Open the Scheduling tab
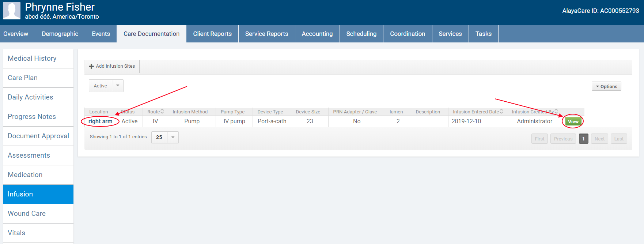Screen dimensions: 644x244 point(361,34)
